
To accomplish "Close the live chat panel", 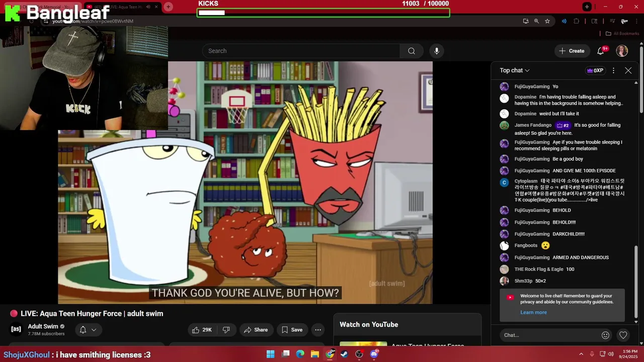I will (628, 70).
